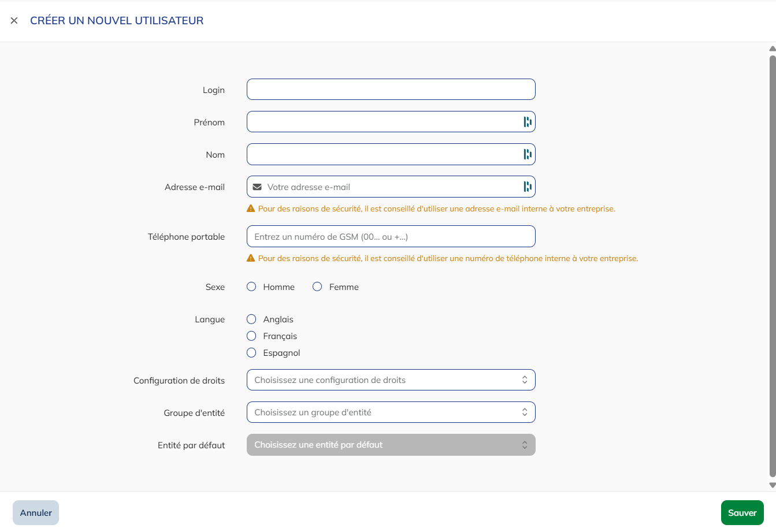Screen dimensions: 776x532
Task: Expand the entité par défaut selector
Action: [x=391, y=444]
